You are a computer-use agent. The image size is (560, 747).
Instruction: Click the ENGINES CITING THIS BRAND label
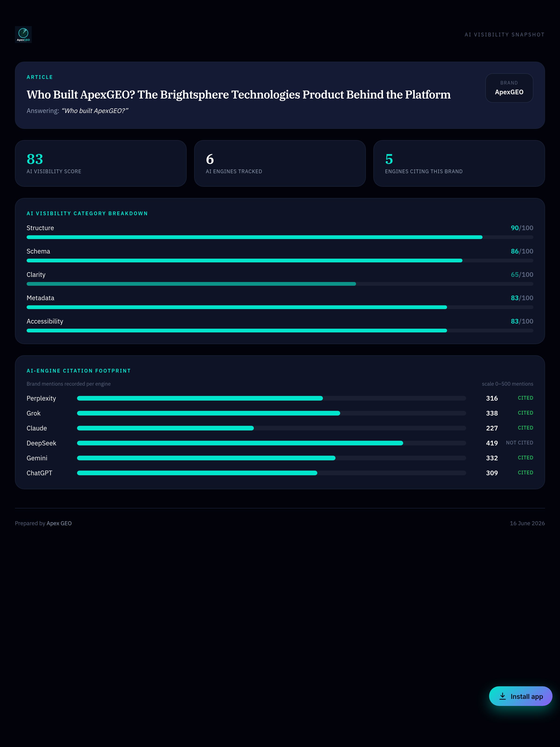click(x=424, y=172)
